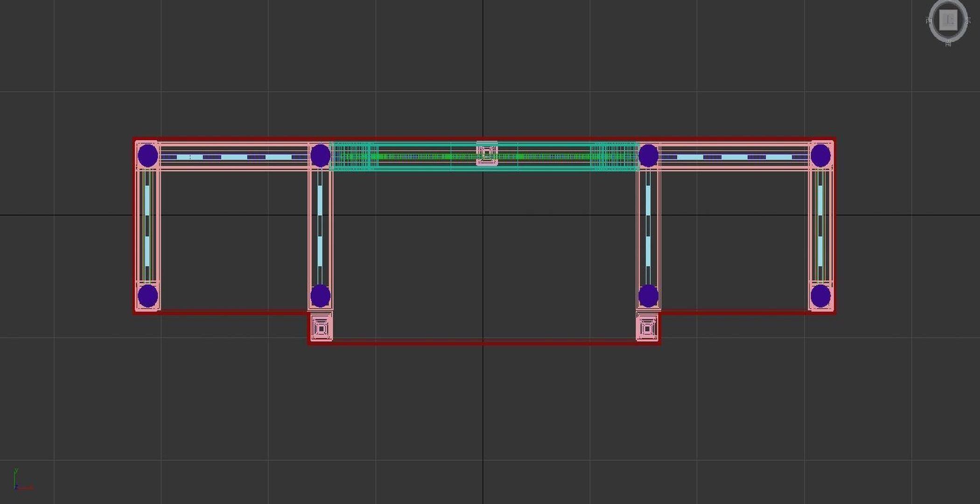Viewport: 980px width, 504px height.
Task: Click the east label on ViewCube compass
Action: click(968, 21)
